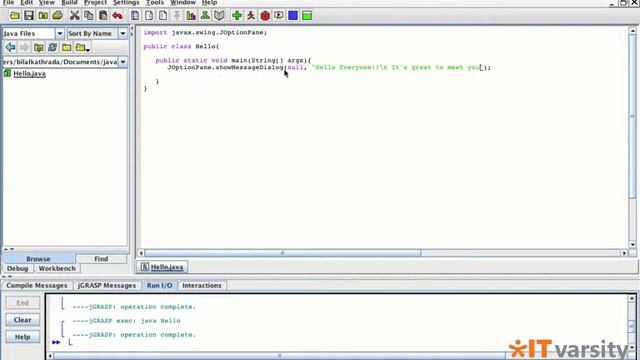This screenshot has height=360, width=640.
Task: Click the green window toolbar icon
Action: 307,16
